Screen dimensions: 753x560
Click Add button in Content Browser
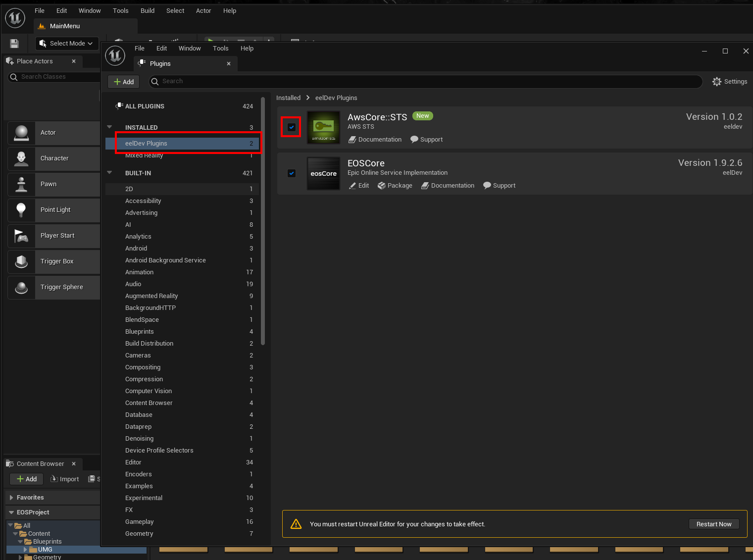point(27,479)
